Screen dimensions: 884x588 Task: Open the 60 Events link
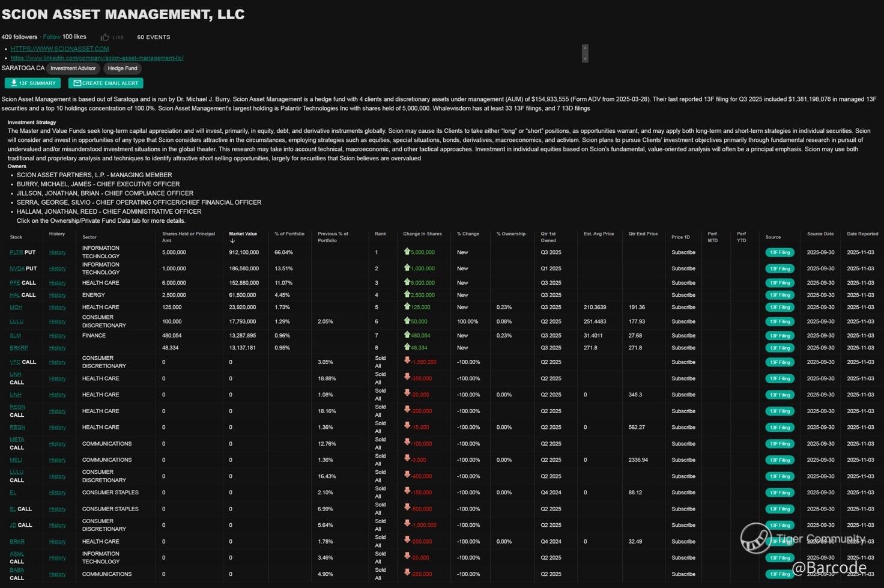click(x=154, y=37)
